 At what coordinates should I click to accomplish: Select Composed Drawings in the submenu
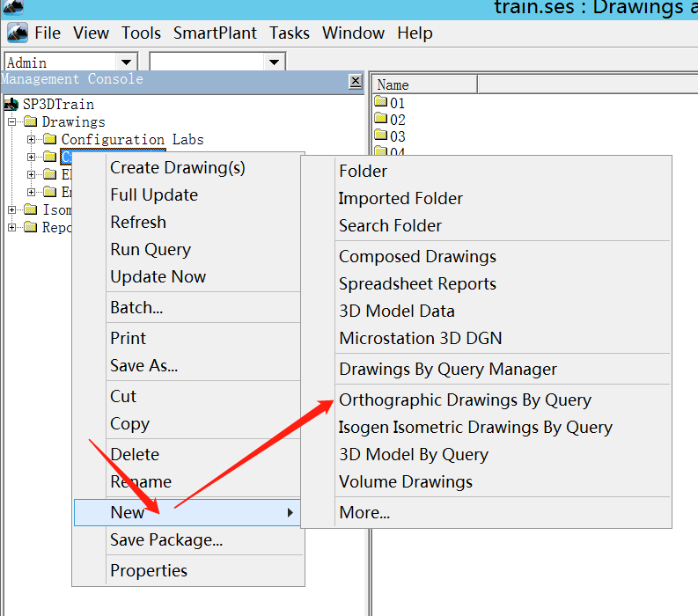pos(417,257)
